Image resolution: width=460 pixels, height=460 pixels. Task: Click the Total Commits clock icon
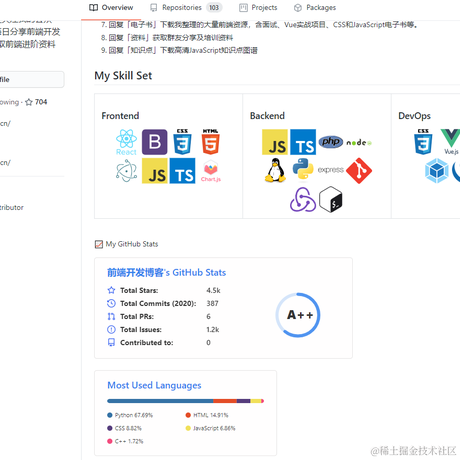click(x=111, y=303)
